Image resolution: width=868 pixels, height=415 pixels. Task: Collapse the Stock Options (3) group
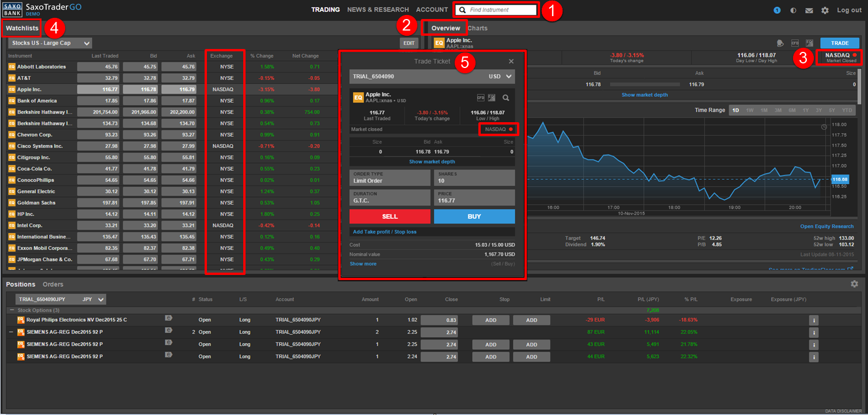[12, 310]
